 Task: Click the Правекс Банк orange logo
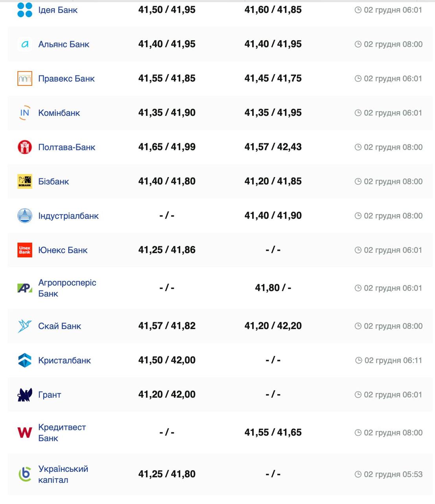[x=25, y=78]
